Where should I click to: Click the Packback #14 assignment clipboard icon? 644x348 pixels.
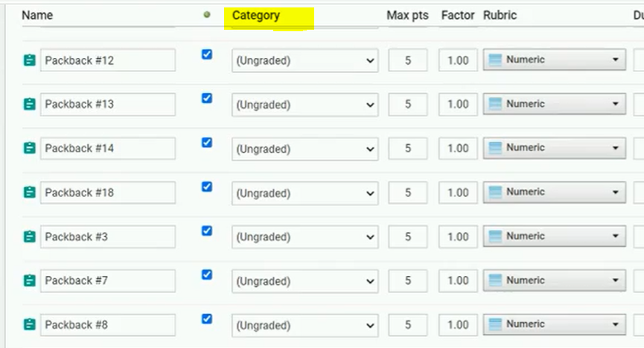29,148
